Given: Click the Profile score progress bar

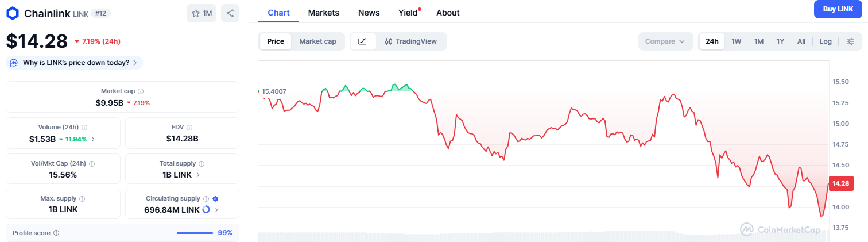Looking at the screenshot, I should coord(195,233).
